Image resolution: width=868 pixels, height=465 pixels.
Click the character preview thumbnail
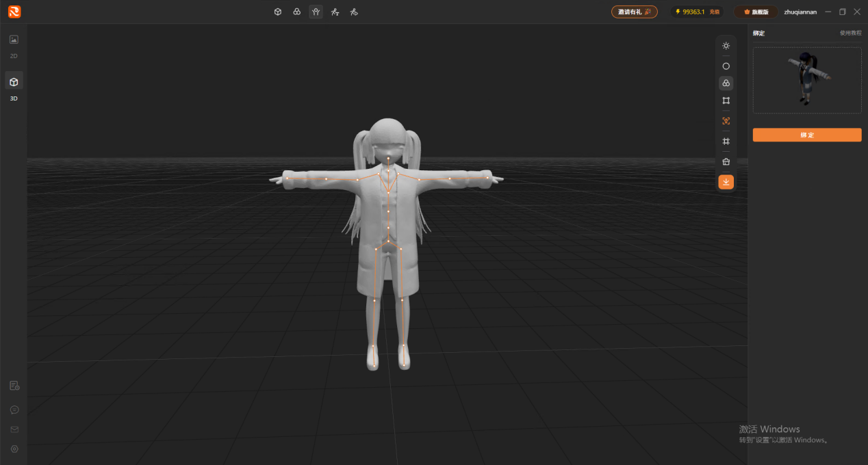[807, 80]
